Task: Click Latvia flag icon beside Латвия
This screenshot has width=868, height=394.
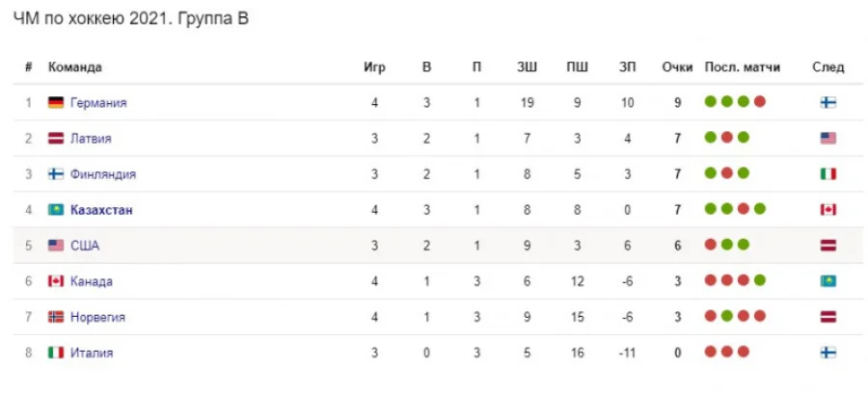Action: point(56,138)
